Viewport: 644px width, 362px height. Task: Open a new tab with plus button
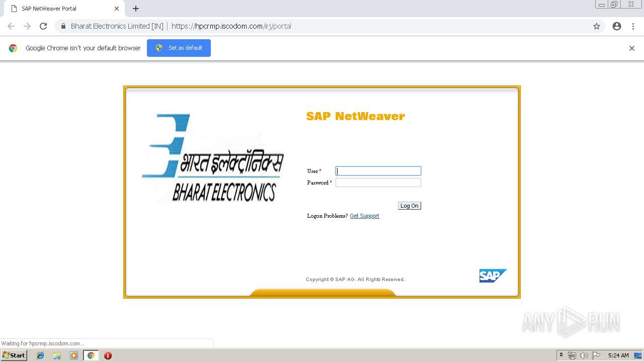coord(136,9)
